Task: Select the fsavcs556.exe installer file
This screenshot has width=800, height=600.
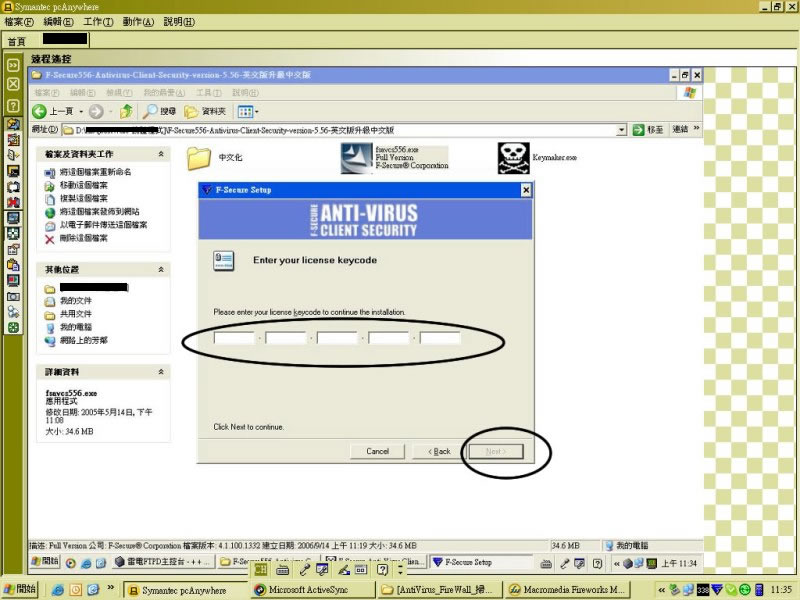Action: point(394,158)
